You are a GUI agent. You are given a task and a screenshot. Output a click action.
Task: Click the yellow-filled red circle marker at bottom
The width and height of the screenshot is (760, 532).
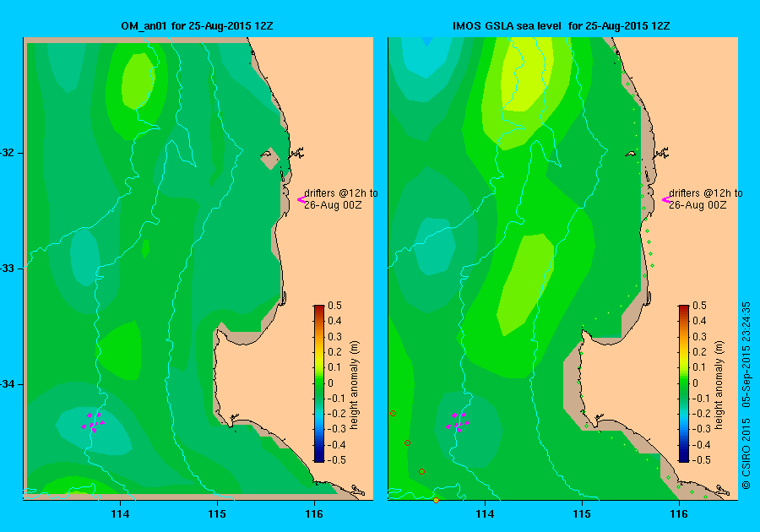click(436, 500)
